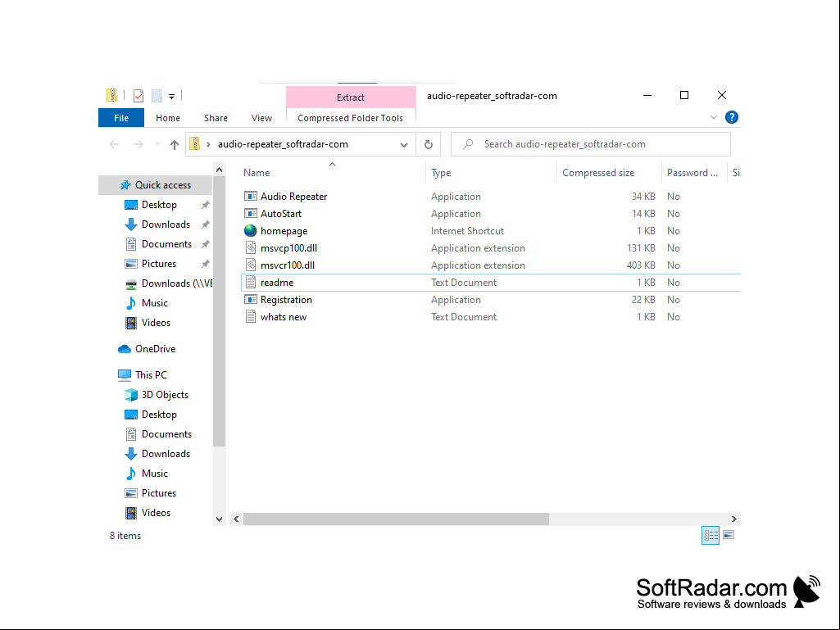Open Downloads under This PC
840x630 pixels.
166,454
